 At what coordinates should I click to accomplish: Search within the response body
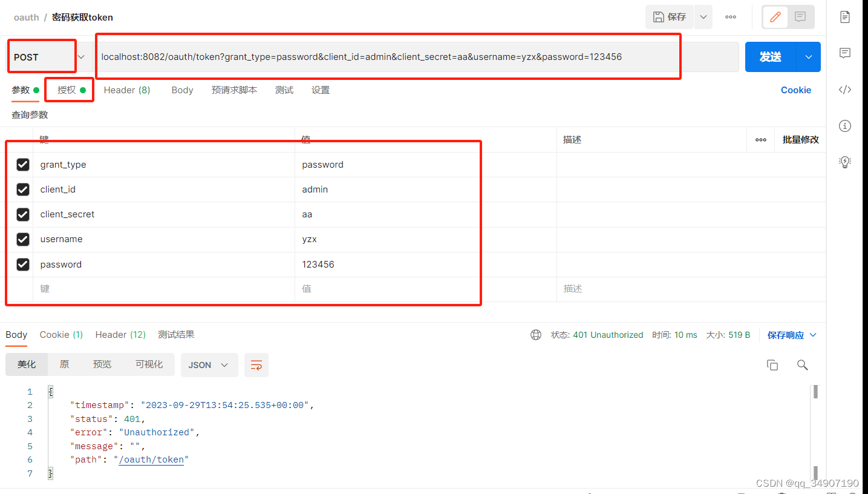click(x=802, y=365)
